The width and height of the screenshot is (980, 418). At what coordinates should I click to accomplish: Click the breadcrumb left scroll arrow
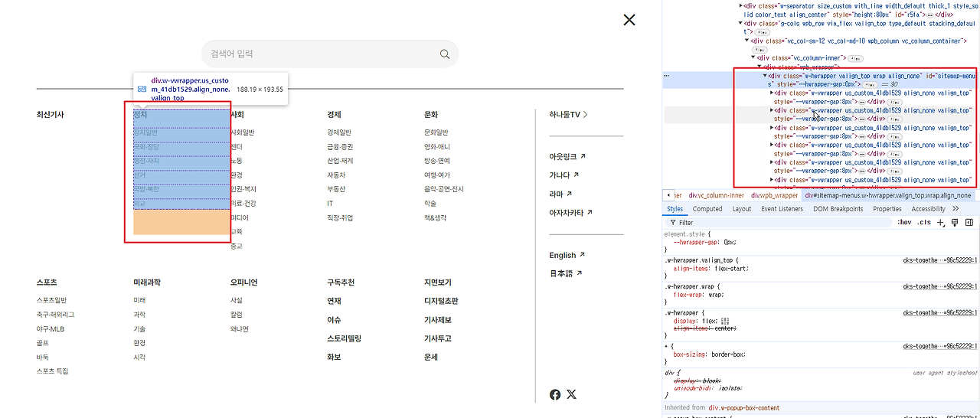[x=669, y=195]
